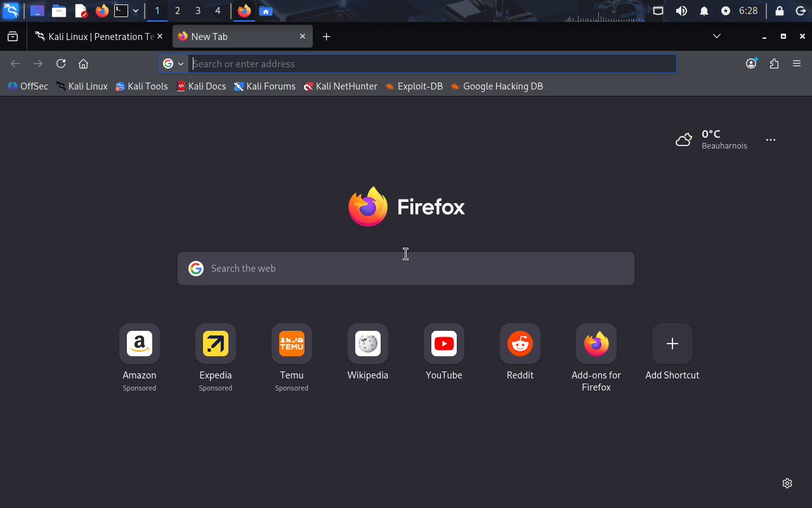Image resolution: width=812 pixels, height=508 pixels.
Task: Open the hamburger application menu
Action: click(797, 63)
